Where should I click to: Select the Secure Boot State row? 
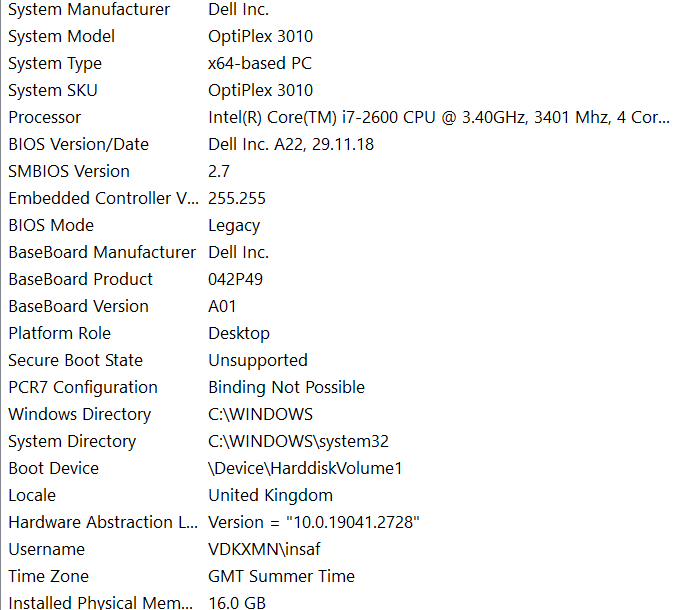pos(75,360)
